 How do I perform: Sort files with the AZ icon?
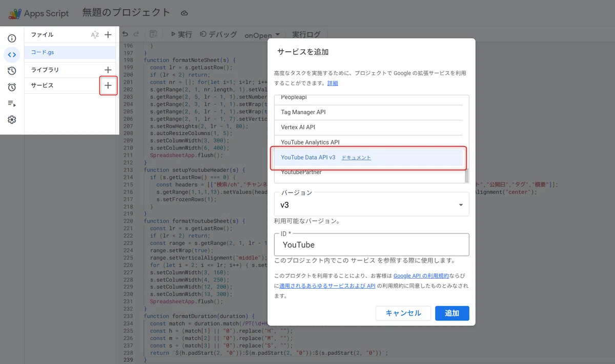tap(95, 35)
